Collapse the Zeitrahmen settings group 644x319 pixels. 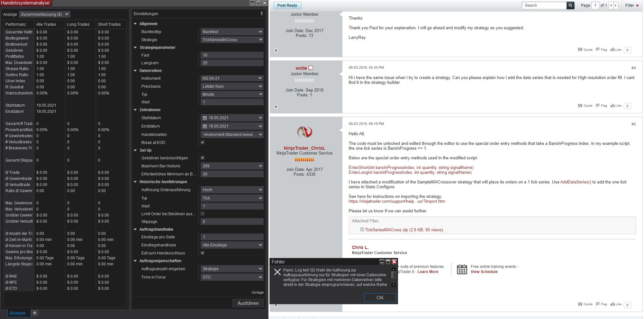[135, 110]
